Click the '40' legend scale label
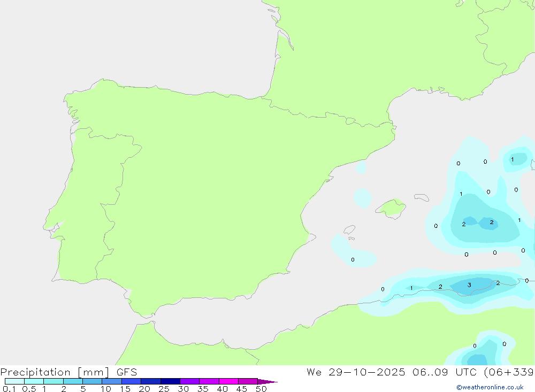 [223, 389]
